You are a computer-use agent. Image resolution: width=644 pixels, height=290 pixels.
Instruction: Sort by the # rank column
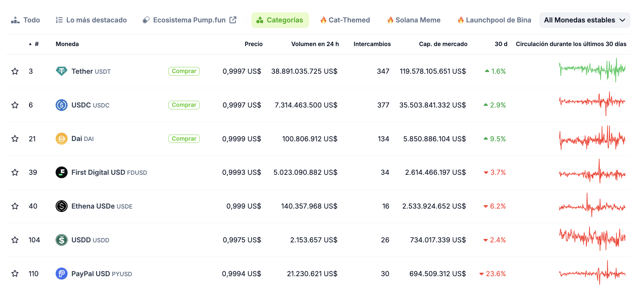[36, 44]
